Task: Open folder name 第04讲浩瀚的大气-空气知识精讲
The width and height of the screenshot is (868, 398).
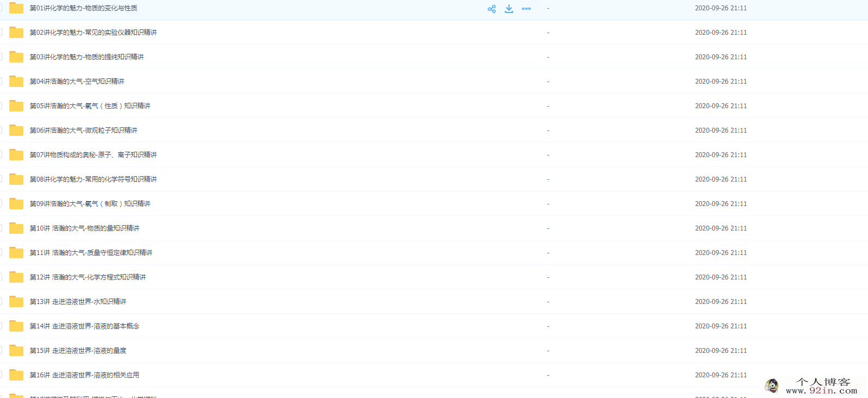Action: coord(77,82)
